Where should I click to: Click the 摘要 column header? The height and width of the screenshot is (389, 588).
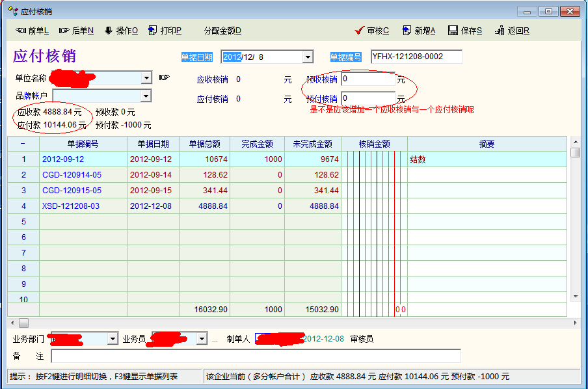coord(487,144)
